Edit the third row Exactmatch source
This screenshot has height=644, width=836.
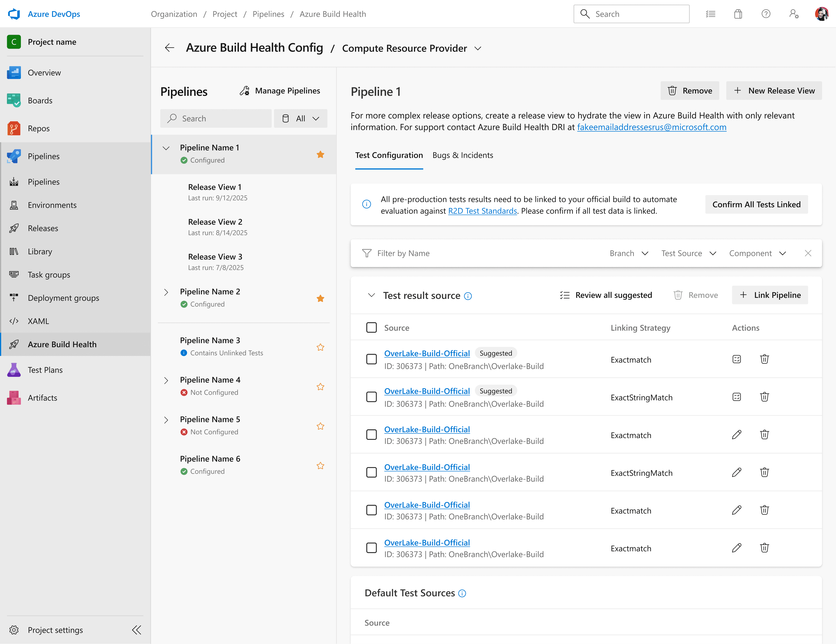[737, 435]
